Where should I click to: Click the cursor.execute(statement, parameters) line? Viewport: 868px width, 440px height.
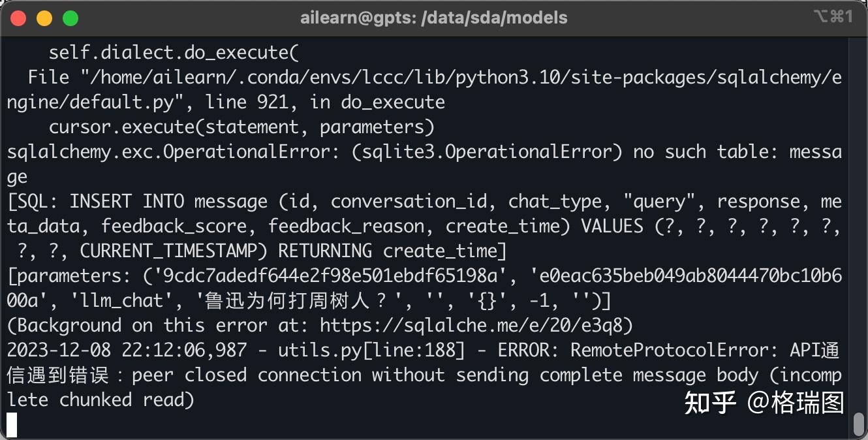point(241,127)
